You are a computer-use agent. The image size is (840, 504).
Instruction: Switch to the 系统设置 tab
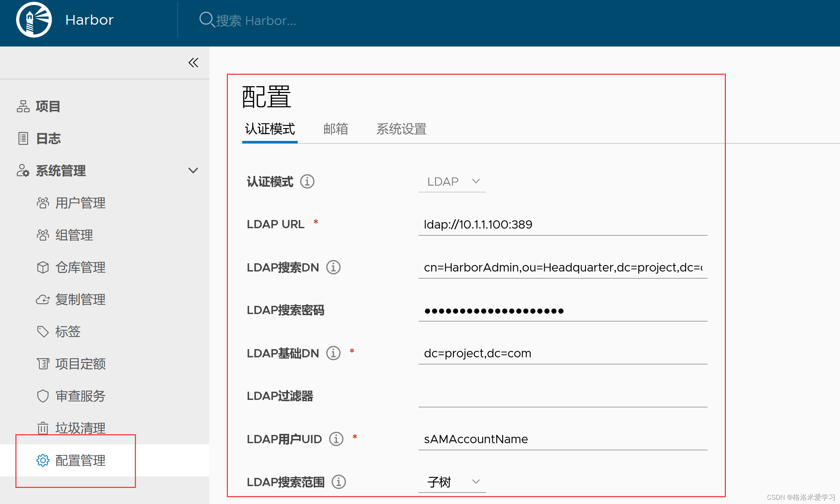pyautogui.click(x=401, y=129)
